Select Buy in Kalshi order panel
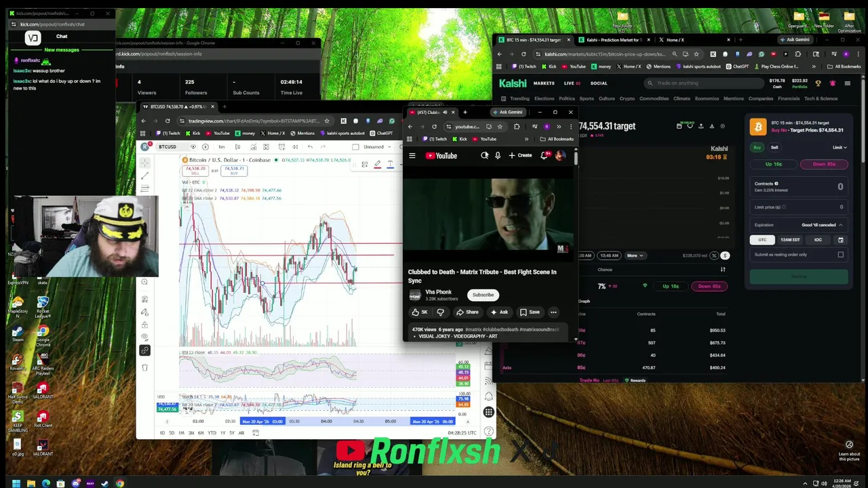 tap(757, 147)
